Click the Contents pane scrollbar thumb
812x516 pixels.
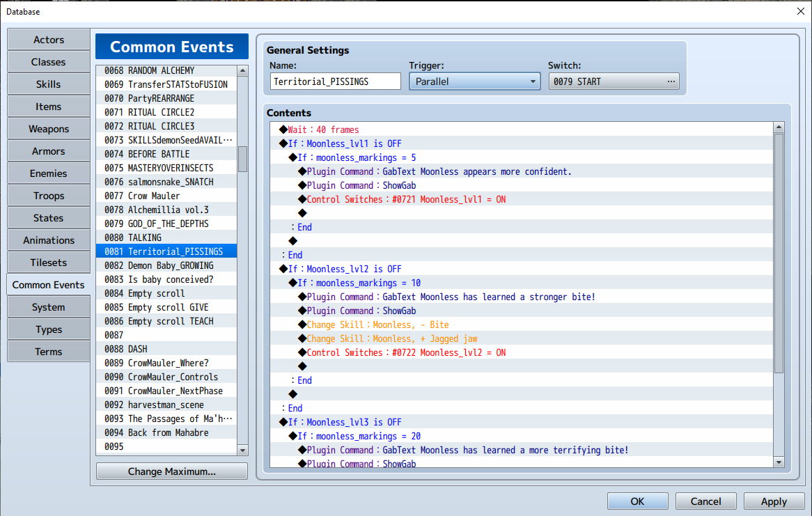click(x=779, y=253)
